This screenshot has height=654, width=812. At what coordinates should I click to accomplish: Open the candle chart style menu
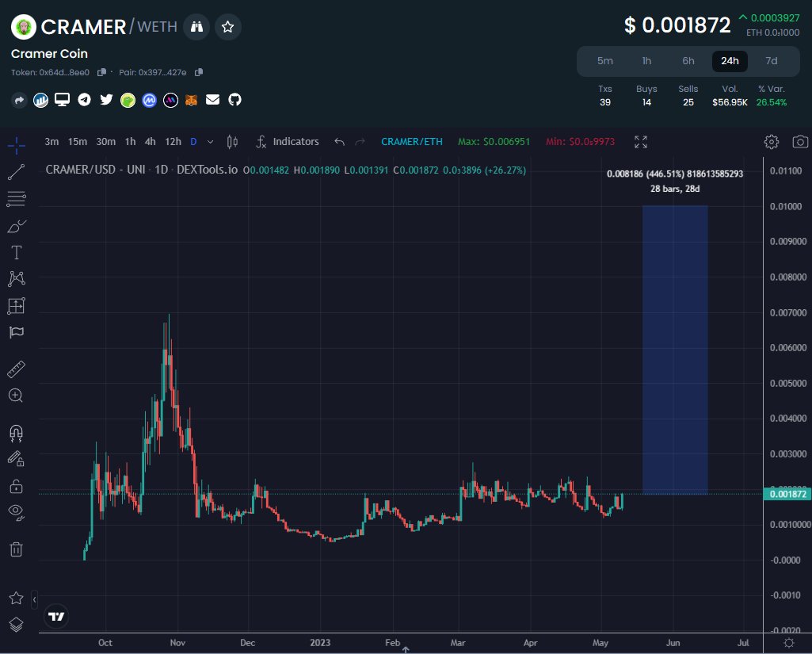233,141
